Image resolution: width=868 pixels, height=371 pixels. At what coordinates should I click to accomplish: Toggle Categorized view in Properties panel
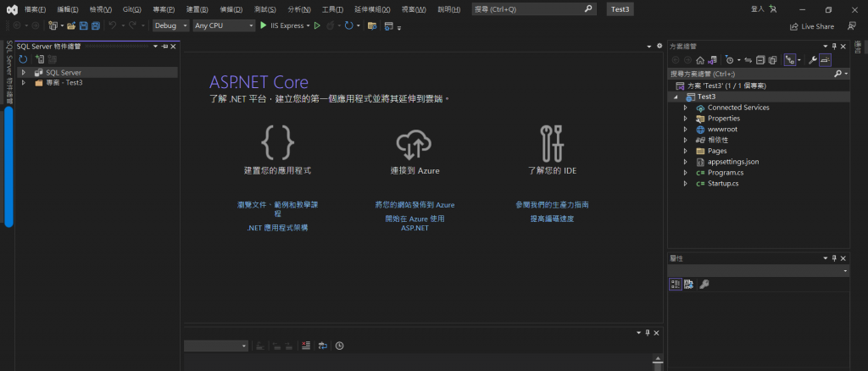point(676,285)
